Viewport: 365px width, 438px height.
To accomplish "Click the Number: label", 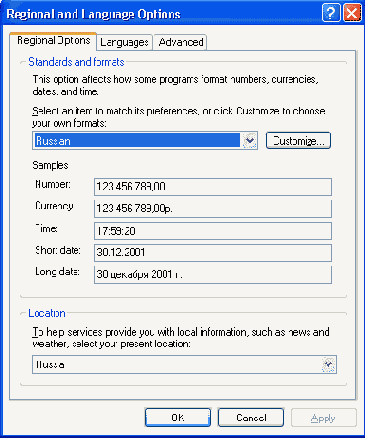I will [x=53, y=184].
